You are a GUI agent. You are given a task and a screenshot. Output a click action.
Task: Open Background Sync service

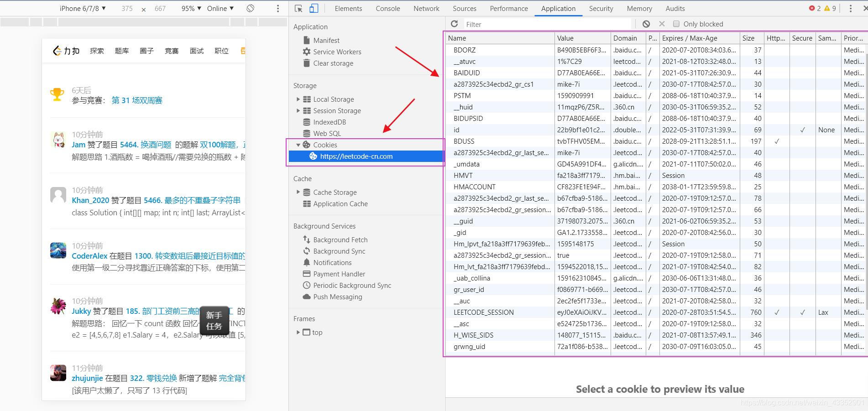click(x=339, y=251)
